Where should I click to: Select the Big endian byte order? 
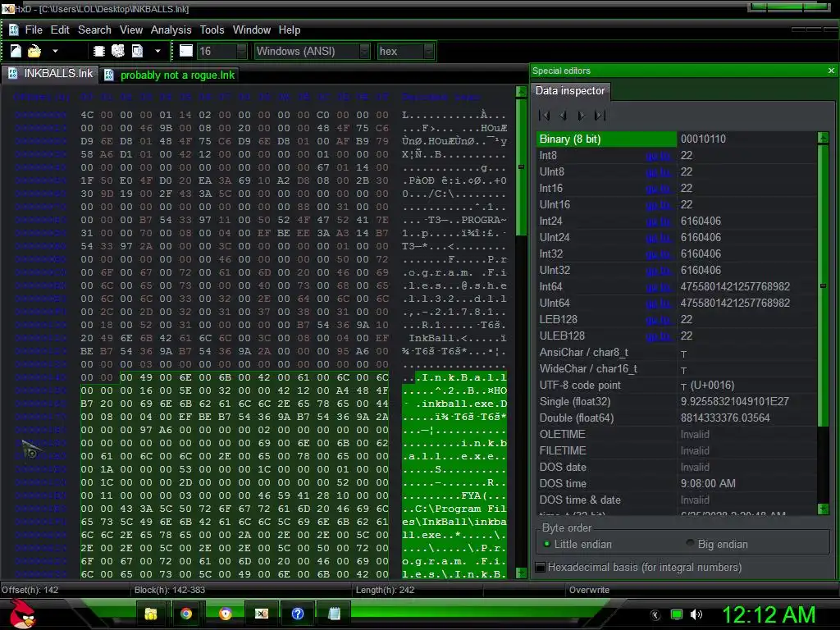pyautogui.click(x=717, y=545)
